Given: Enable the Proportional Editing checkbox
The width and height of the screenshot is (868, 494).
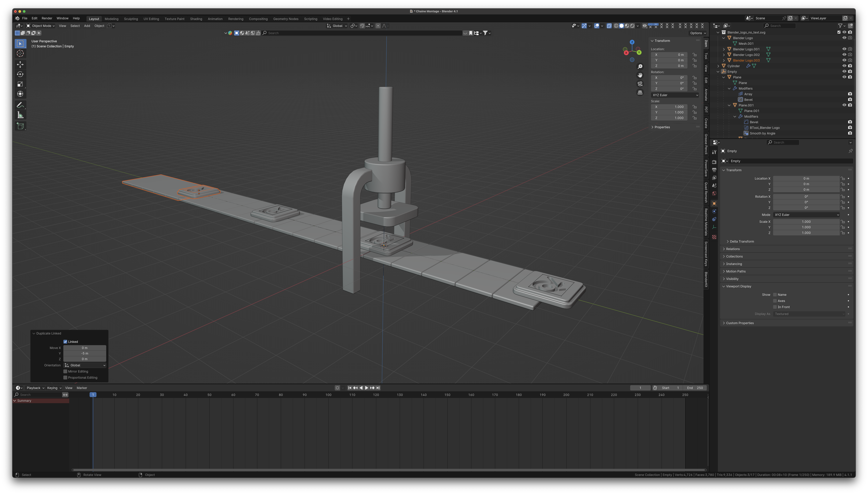Looking at the screenshot, I should tap(65, 378).
